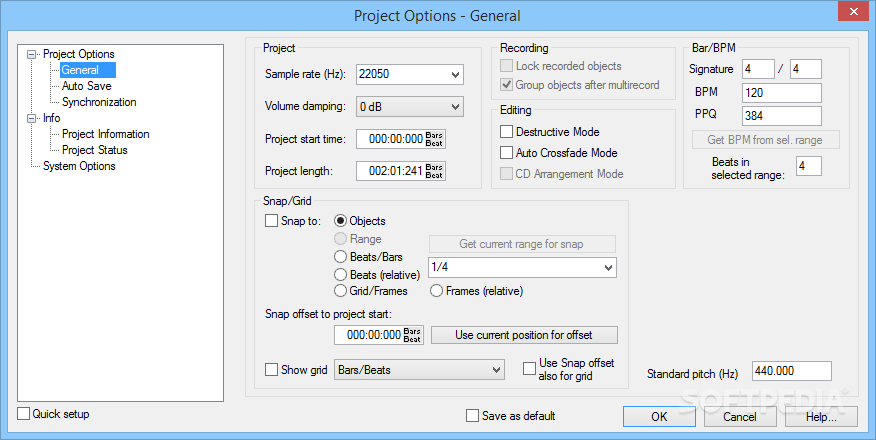Click the OK button

[659, 417]
